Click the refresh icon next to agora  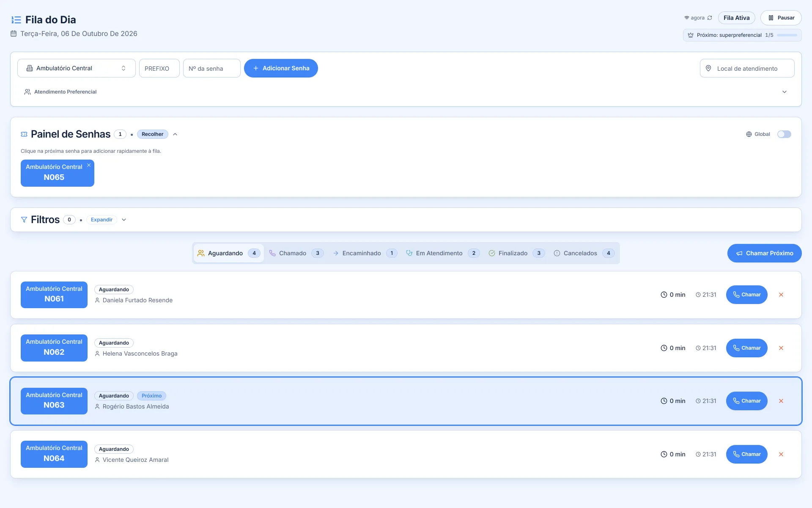coord(710,18)
